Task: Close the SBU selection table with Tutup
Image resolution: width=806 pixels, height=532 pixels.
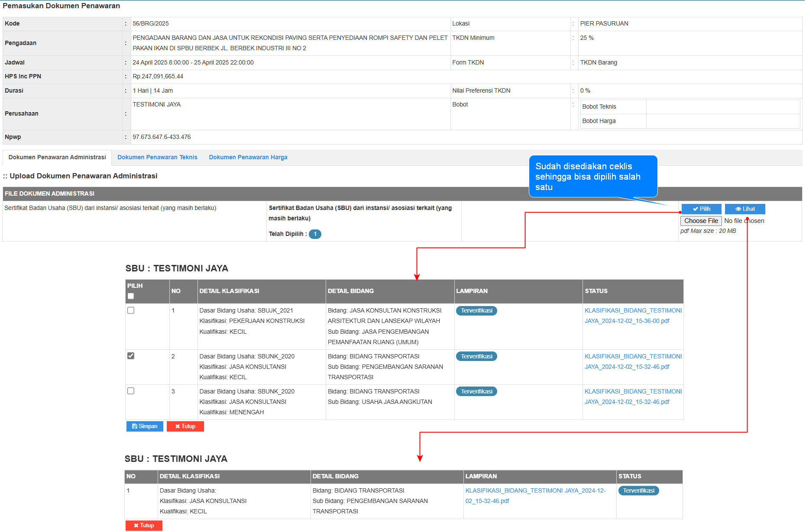Action: 185,426
